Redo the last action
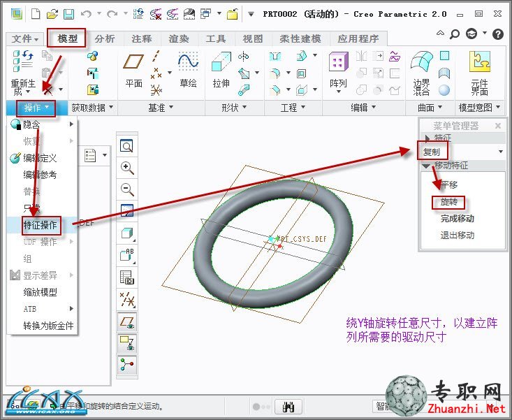 112,14
